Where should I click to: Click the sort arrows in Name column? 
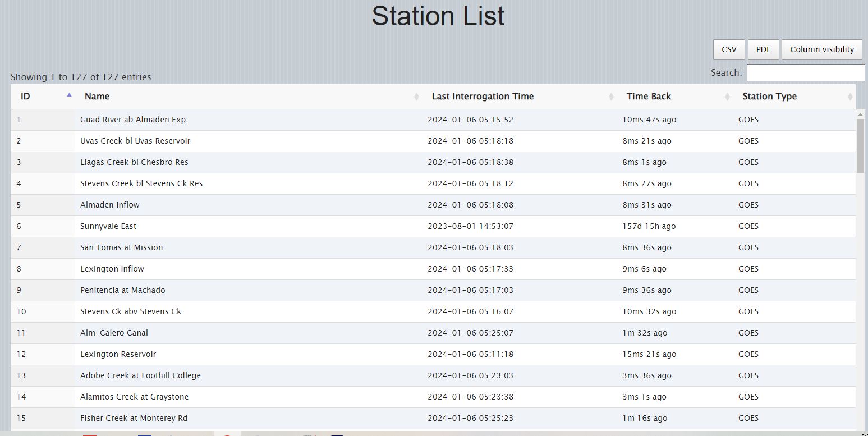(x=416, y=97)
